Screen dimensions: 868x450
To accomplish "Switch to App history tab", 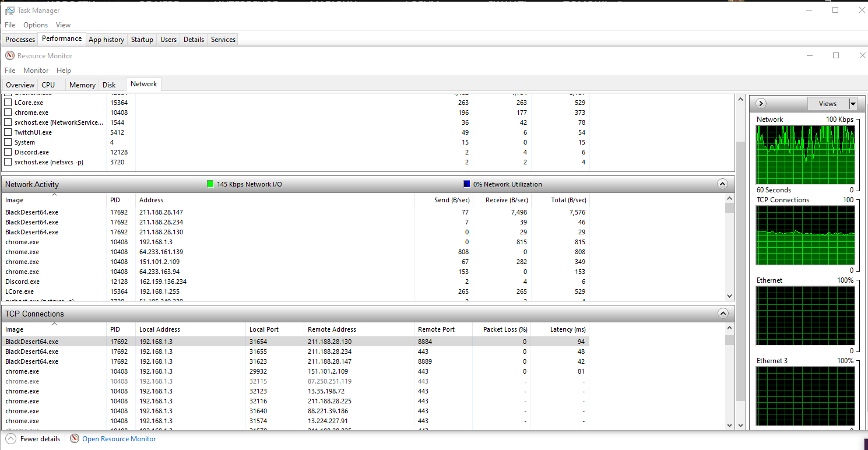I will coord(106,40).
